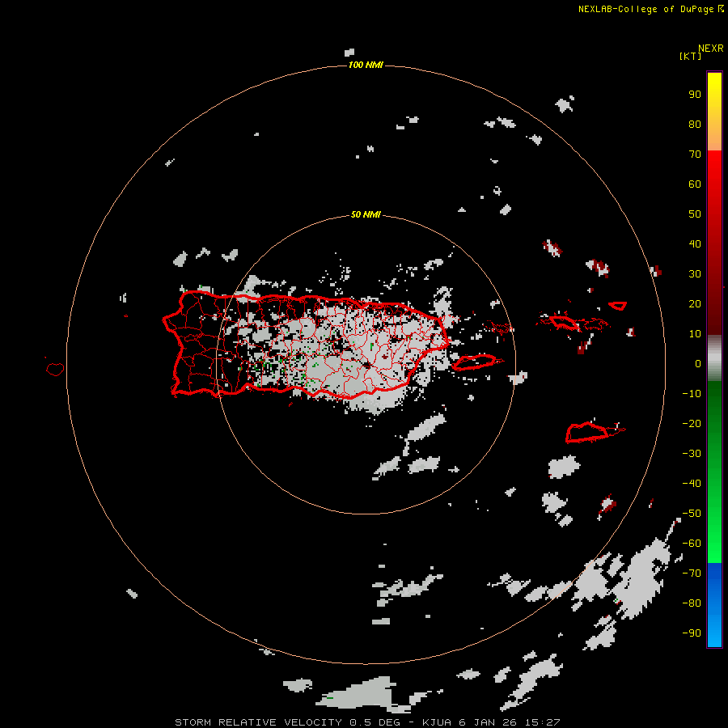
Task: Click the 50 value on velocity scale
Action: coord(695,214)
